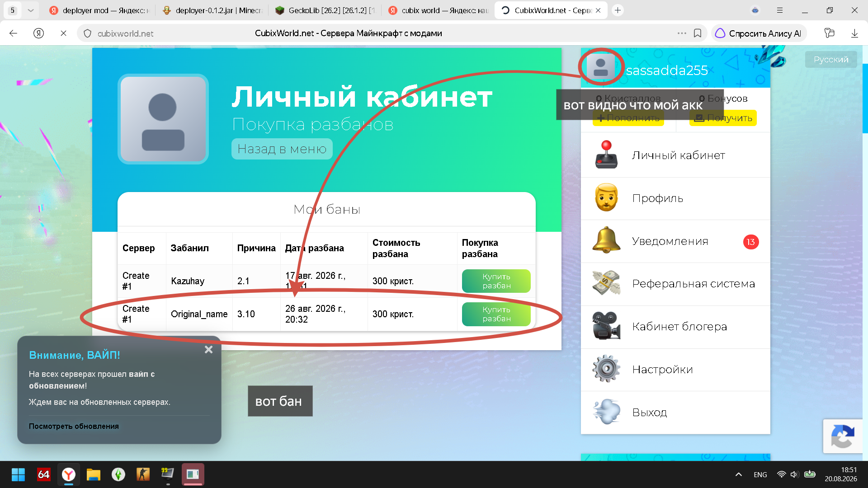
Task: Click the wind cloud icon for Выход
Action: tap(606, 412)
